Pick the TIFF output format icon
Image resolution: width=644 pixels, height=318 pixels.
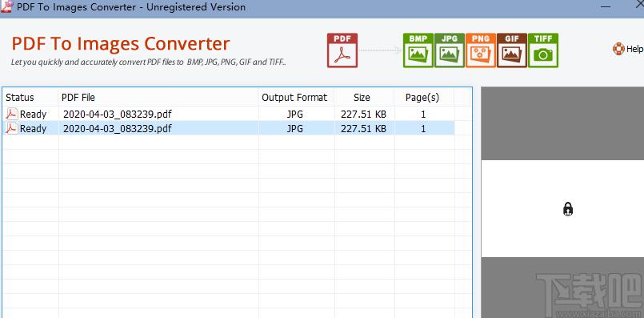point(543,50)
